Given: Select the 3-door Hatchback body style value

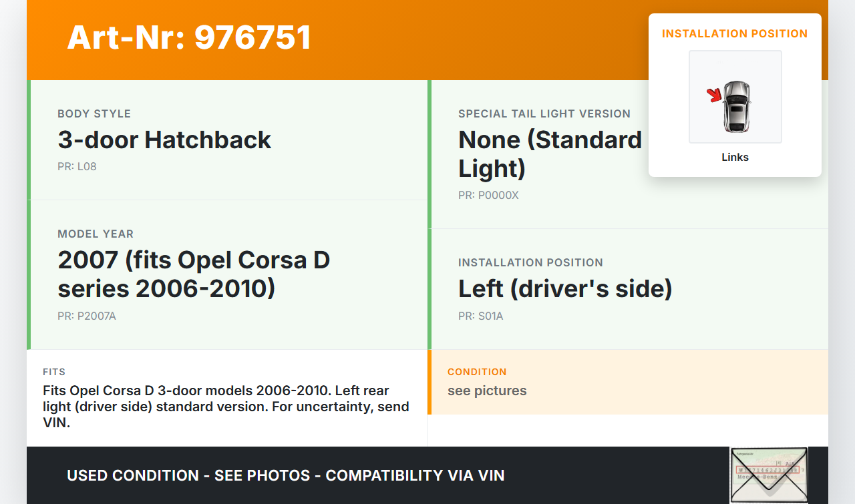Looking at the screenshot, I should point(164,140).
